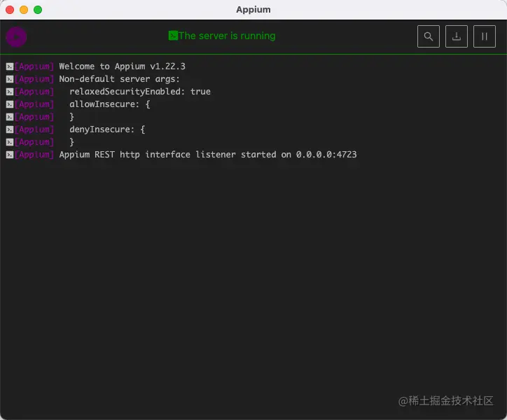Select the 'Welcome to Appium v1.22.3' log line
The image size is (507, 420).
pyautogui.click(x=123, y=66)
